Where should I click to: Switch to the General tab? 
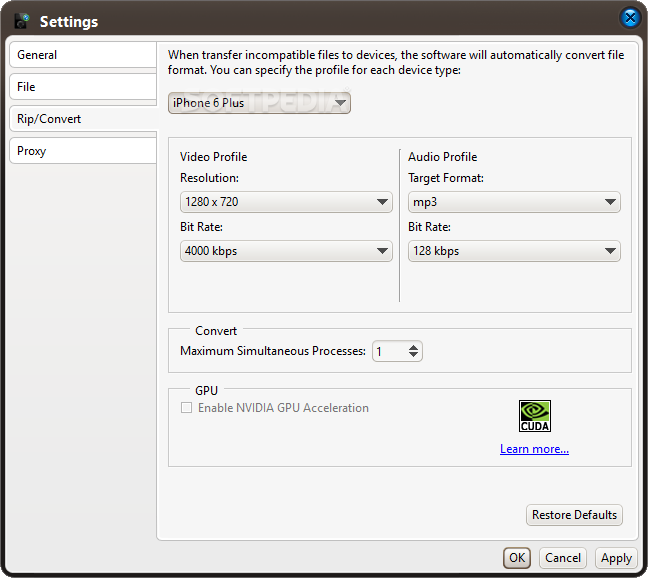pos(83,55)
